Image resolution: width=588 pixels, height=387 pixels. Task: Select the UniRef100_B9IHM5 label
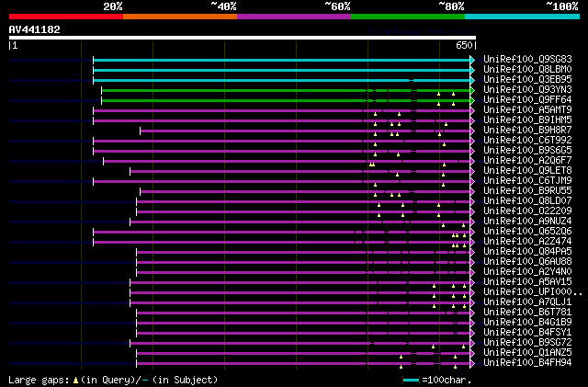point(527,120)
